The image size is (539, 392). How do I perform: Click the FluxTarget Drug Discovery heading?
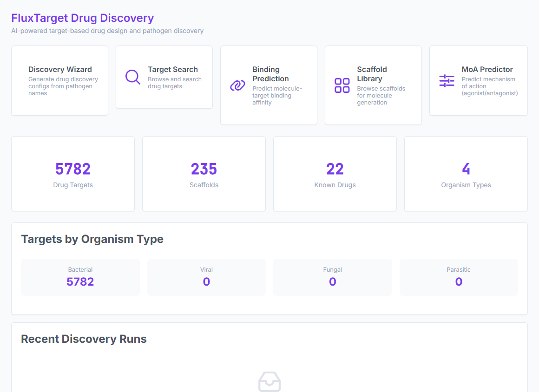(83, 18)
